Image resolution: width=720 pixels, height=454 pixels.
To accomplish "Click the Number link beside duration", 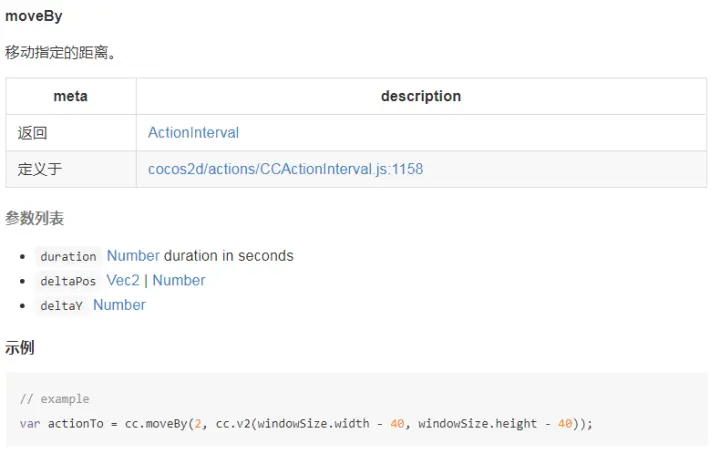I will coord(133,256).
